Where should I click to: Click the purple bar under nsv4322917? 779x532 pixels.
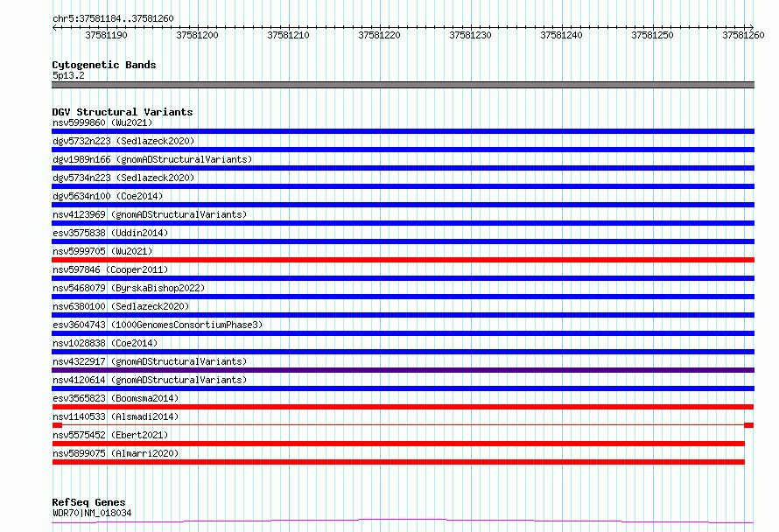403,370
